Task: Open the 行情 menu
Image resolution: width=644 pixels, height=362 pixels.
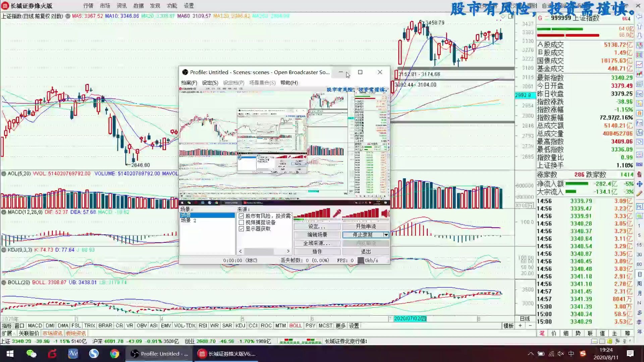Action: pyautogui.click(x=88, y=6)
